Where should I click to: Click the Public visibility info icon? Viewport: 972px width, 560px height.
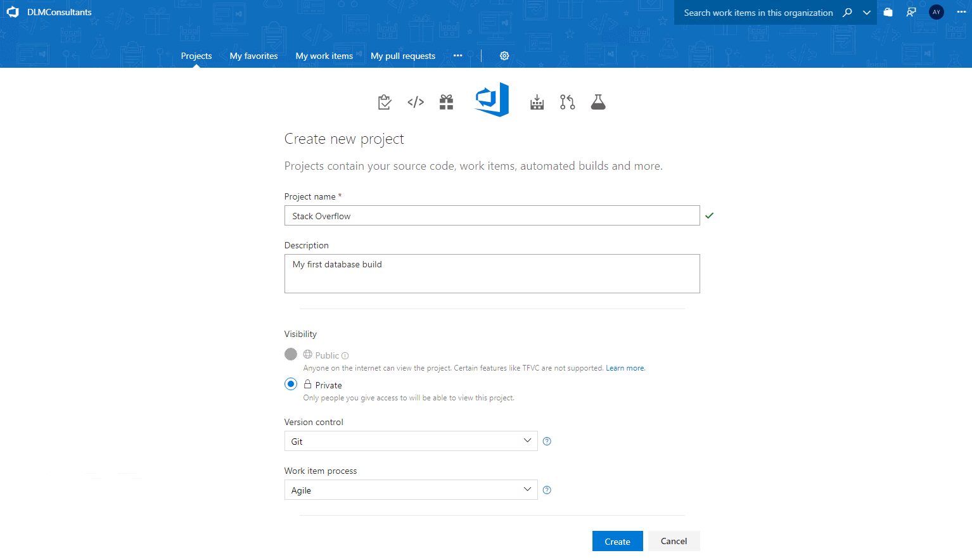pyautogui.click(x=345, y=356)
